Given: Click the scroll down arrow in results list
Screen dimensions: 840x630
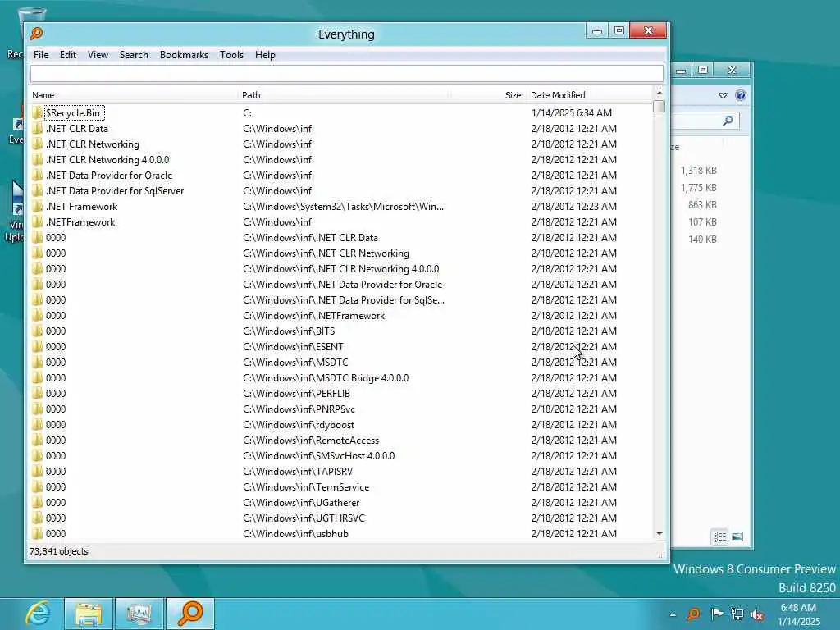Looking at the screenshot, I should click(659, 533).
